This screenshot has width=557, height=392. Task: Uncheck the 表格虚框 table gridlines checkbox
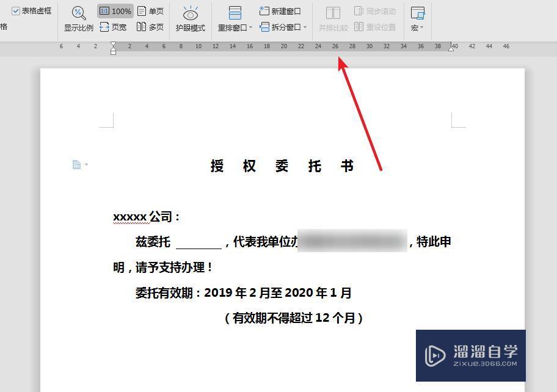15,10
